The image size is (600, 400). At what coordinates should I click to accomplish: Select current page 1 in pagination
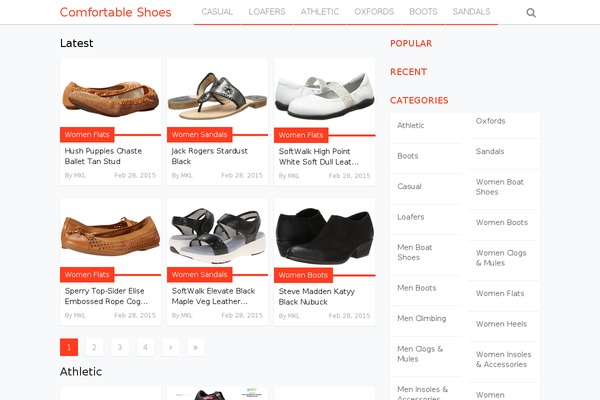[x=69, y=347]
